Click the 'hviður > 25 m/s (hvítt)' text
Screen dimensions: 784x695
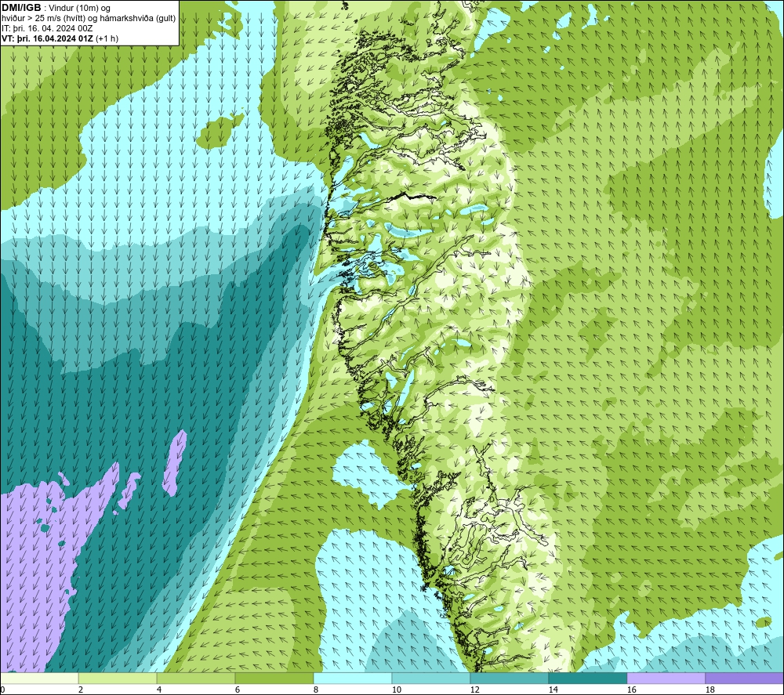pyautogui.click(x=42, y=19)
